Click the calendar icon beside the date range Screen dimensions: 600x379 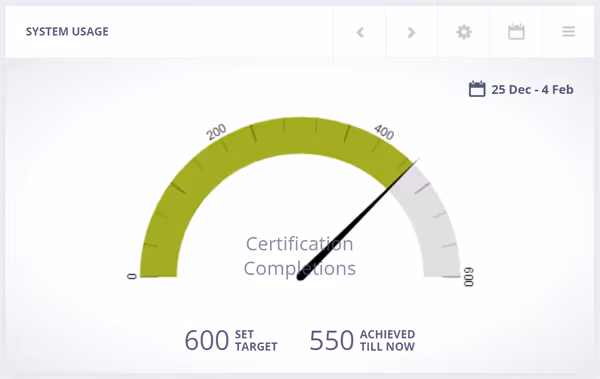click(477, 89)
